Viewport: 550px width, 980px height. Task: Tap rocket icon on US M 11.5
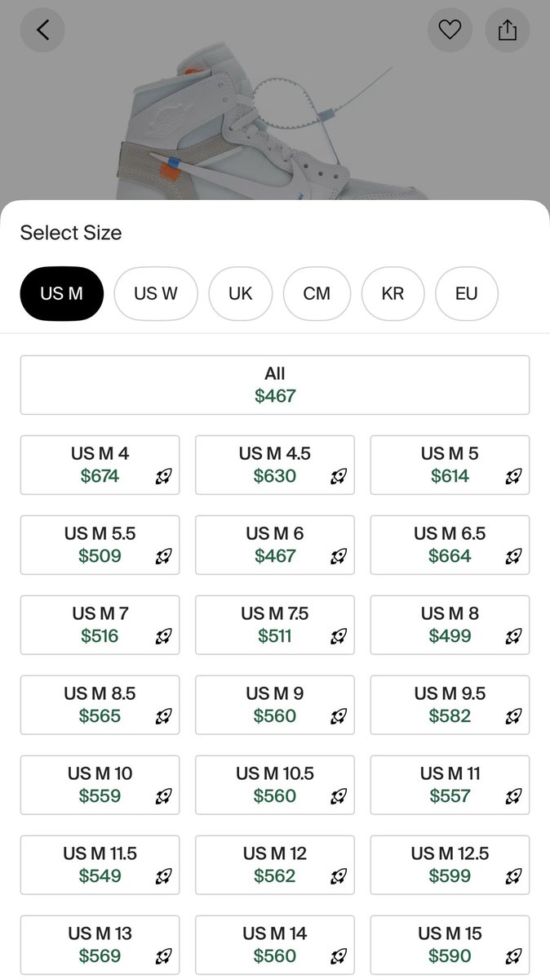(x=164, y=876)
